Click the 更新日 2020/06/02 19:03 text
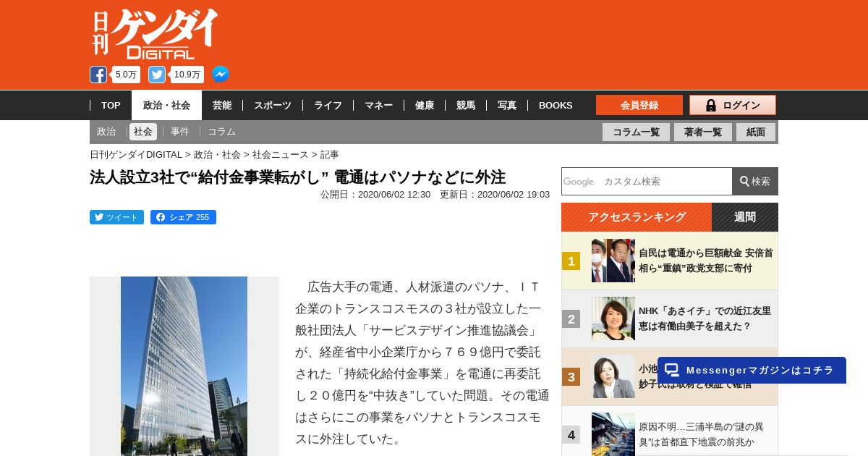The height and width of the screenshot is (456, 868). point(495,195)
